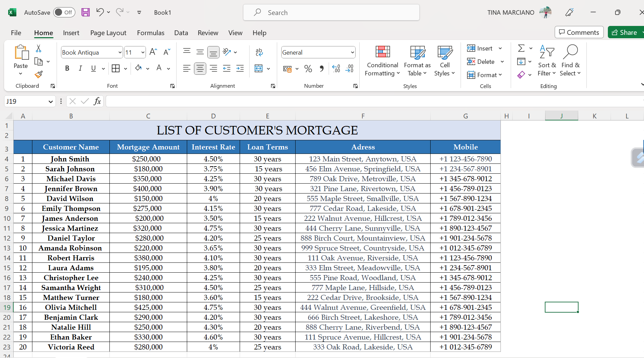Viewport: 644px width, 358px height.
Task: Switch to the Page Layout tab
Action: click(108, 33)
